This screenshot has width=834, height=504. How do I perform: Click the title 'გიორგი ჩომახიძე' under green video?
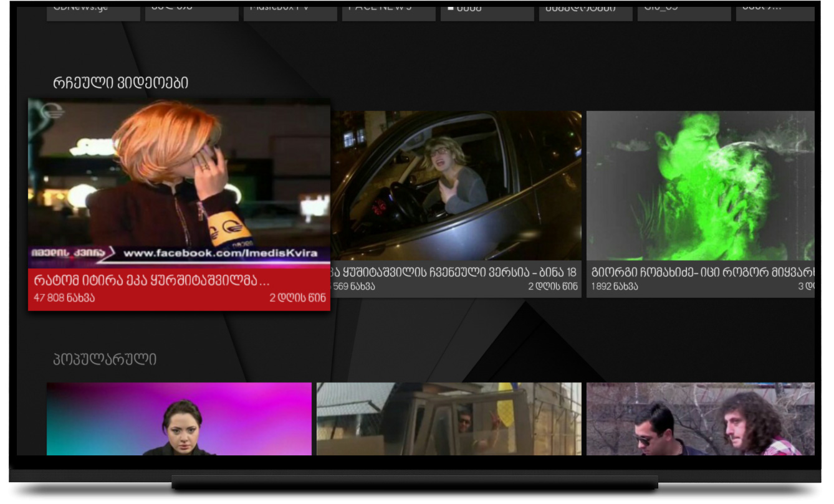point(701,272)
